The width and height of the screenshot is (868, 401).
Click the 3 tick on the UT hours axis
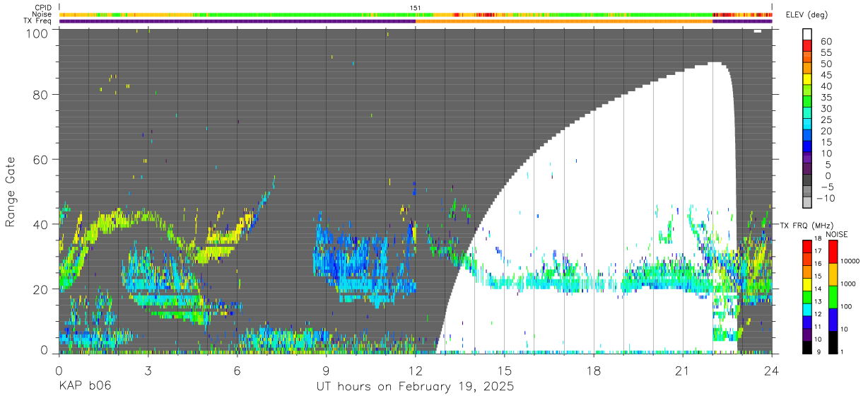click(x=148, y=371)
